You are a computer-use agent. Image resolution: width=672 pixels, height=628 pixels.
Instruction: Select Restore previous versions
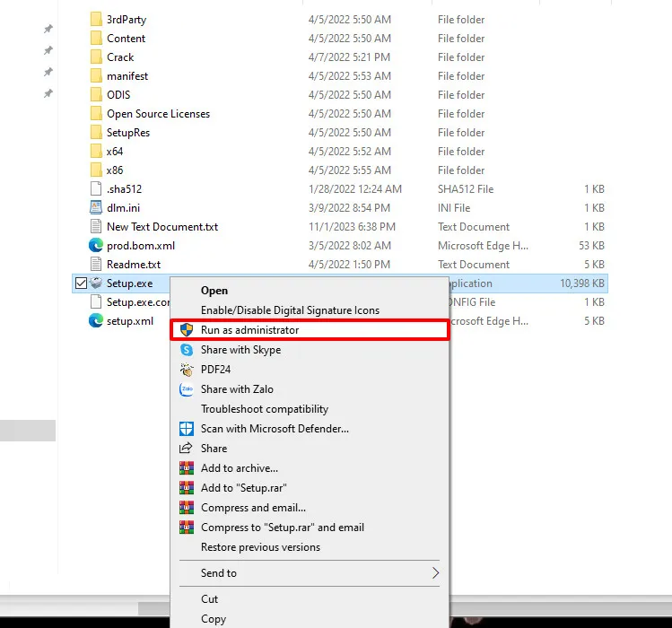point(260,547)
